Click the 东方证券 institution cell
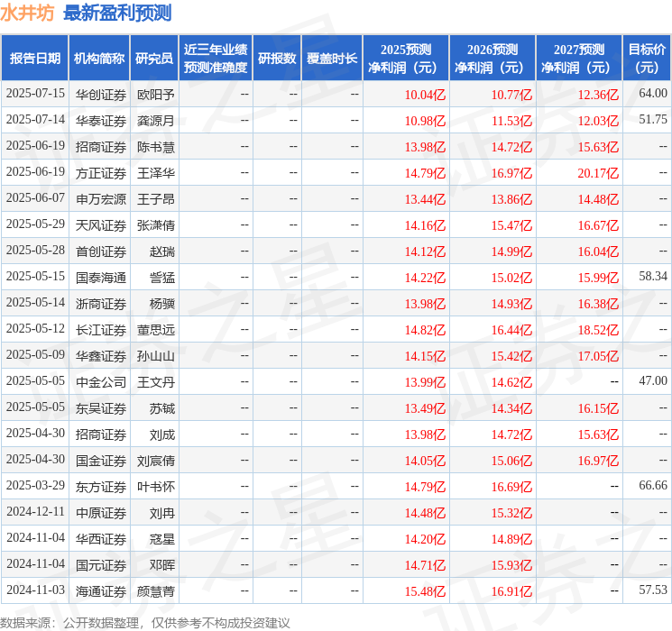672x631 pixels. tap(101, 486)
